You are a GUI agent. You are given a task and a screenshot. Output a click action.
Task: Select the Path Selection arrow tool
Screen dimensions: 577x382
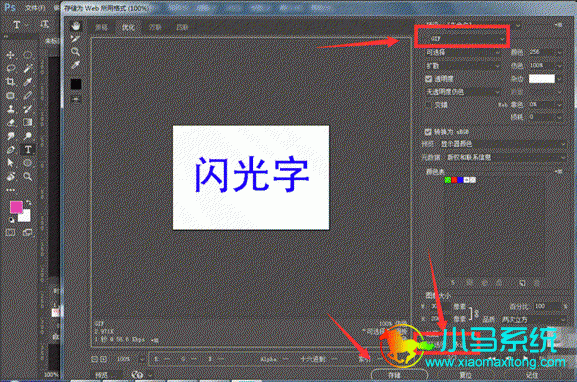(10, 163)
